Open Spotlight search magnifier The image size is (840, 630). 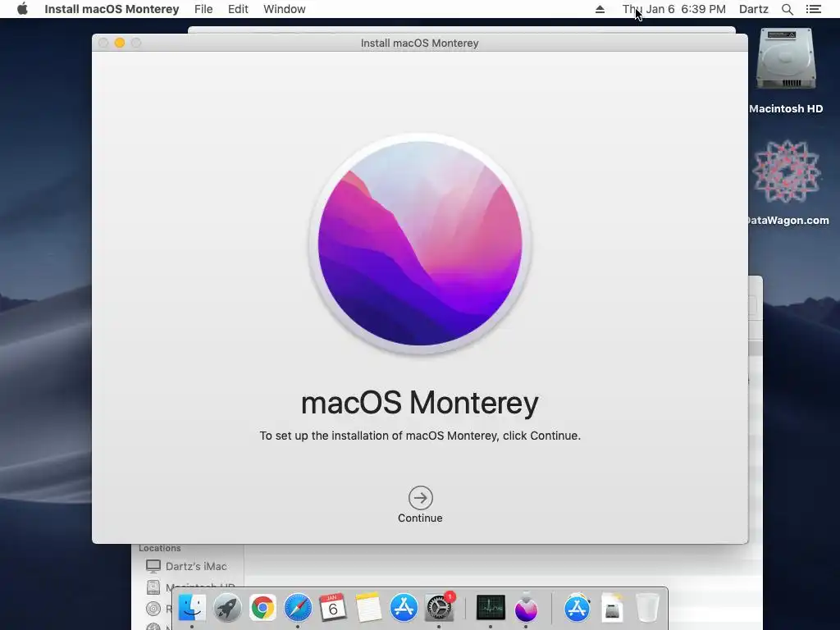click(787, 9)
